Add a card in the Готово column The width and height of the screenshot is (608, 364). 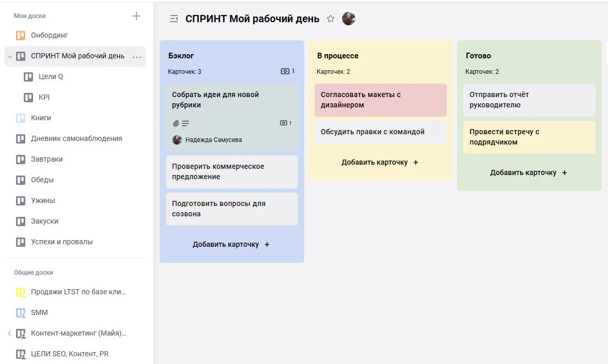click(x=528, y=172)
